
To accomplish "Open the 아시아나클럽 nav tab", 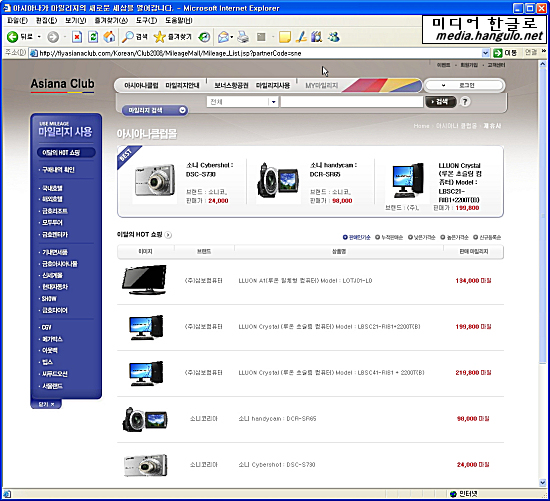I will [x=141, y=86].
